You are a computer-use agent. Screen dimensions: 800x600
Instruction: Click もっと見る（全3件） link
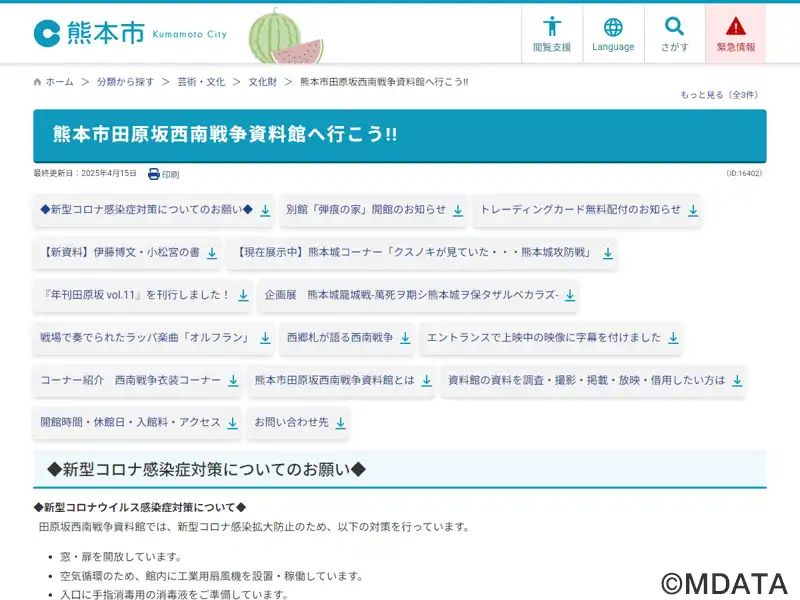click(x=720, y=95)
